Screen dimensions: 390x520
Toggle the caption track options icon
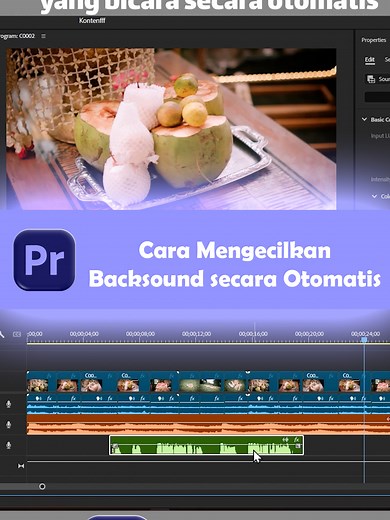pyautogui.click(x=17, y=334)
